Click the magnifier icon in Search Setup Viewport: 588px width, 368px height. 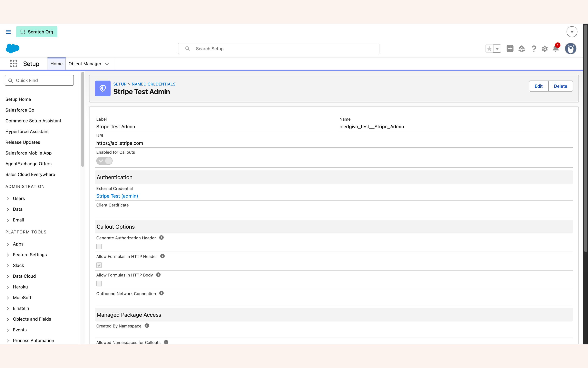coord(187,49)
